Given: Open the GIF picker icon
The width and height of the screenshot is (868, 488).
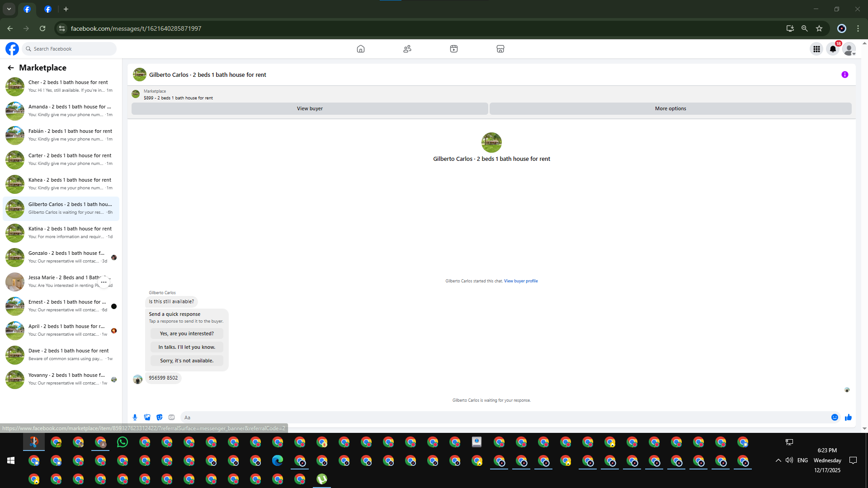Looking at the screenshot, I should click(171, 417).
